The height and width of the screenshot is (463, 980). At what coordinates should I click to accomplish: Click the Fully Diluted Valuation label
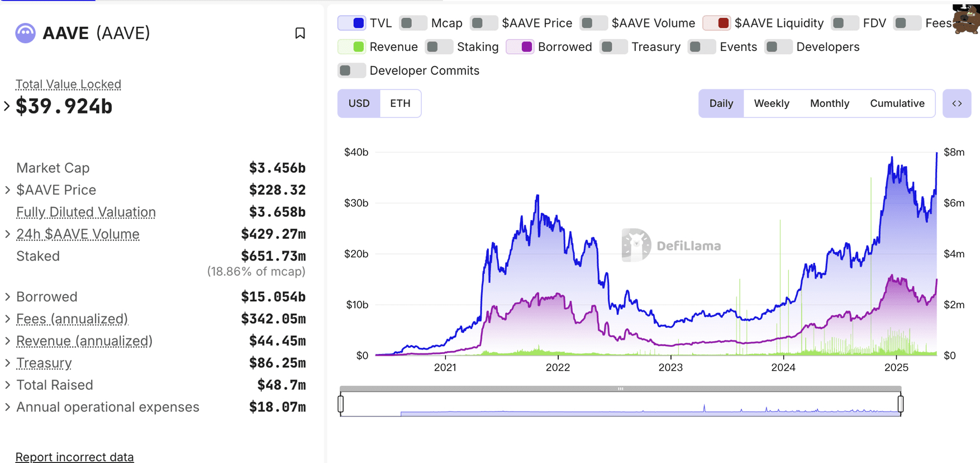pos(86,212)
